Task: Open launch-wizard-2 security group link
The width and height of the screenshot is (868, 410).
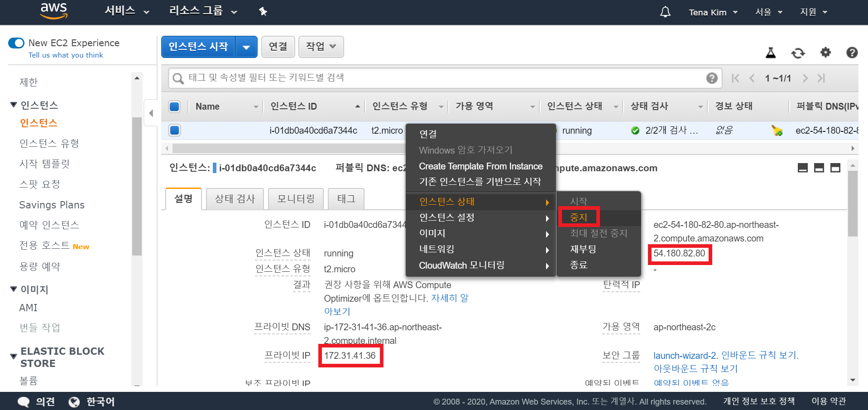Action: coord(685,356)
